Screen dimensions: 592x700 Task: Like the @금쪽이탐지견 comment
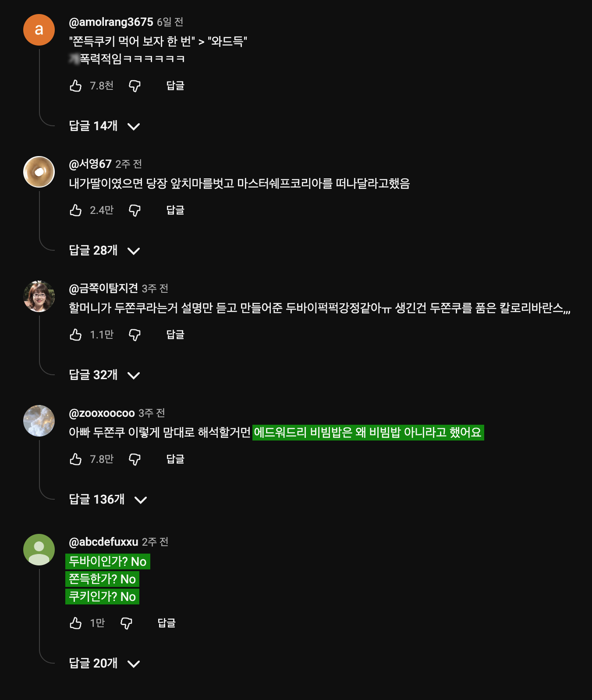point(76,335)
